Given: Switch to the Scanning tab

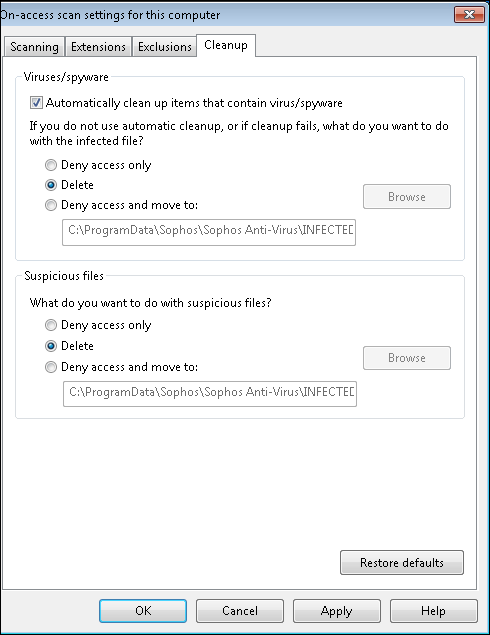Looking at the screenshot, I should [x=34, y=47].
